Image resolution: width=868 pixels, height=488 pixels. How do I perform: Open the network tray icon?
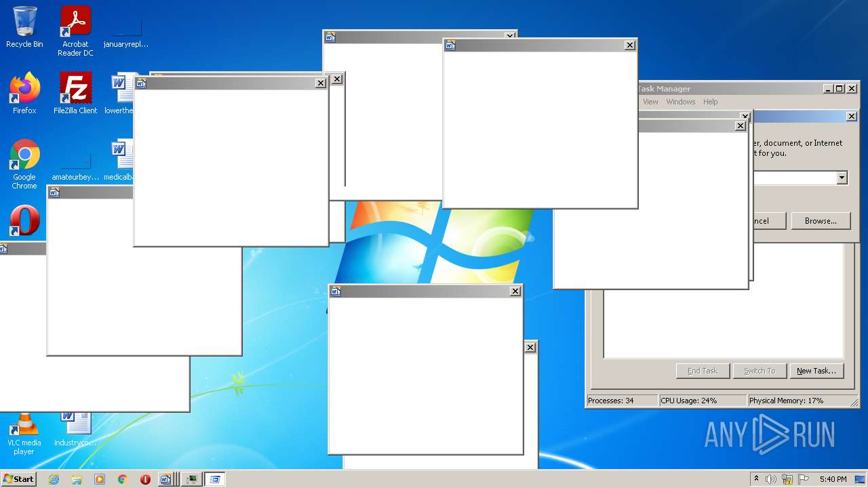(x=787, y=479)
